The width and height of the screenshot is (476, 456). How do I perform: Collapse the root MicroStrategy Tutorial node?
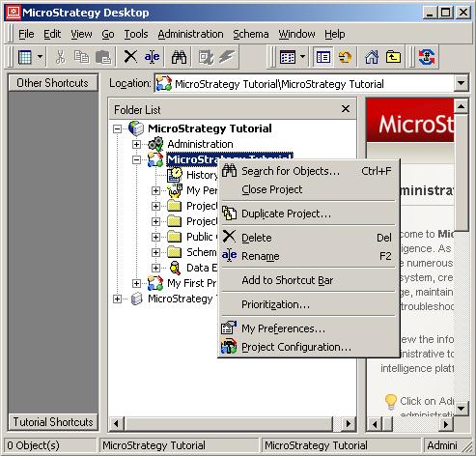(118, 128)
